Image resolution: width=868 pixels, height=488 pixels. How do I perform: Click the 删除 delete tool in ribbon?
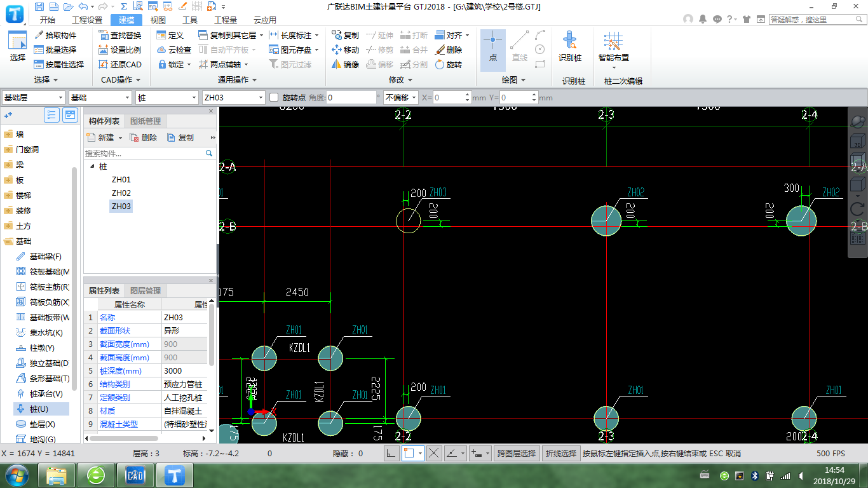449,50
